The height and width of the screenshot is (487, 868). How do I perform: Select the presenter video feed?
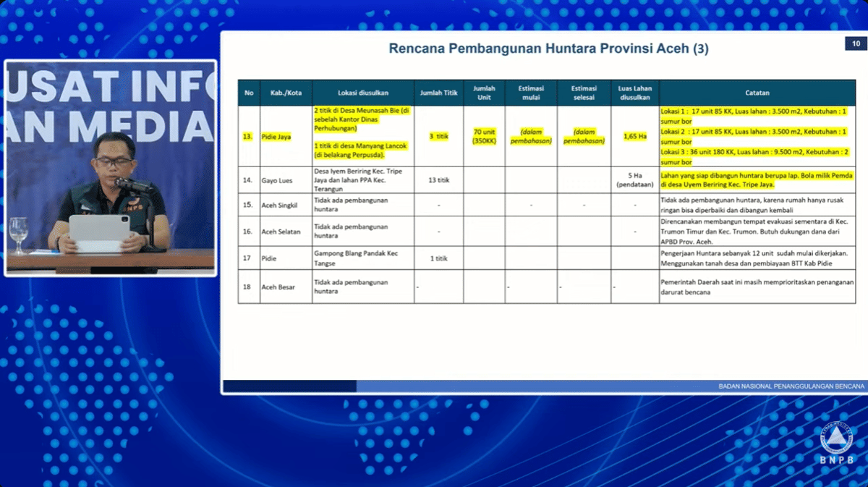tap(111, 168)
